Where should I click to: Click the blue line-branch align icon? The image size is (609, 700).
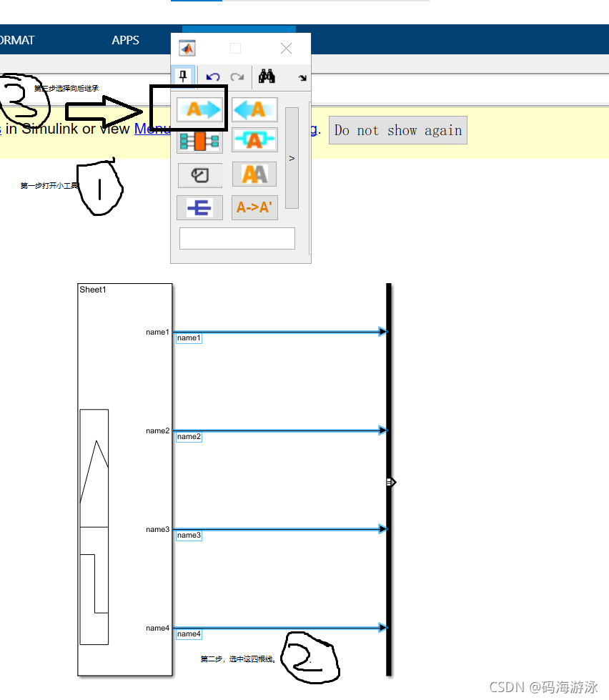point(199,207)
